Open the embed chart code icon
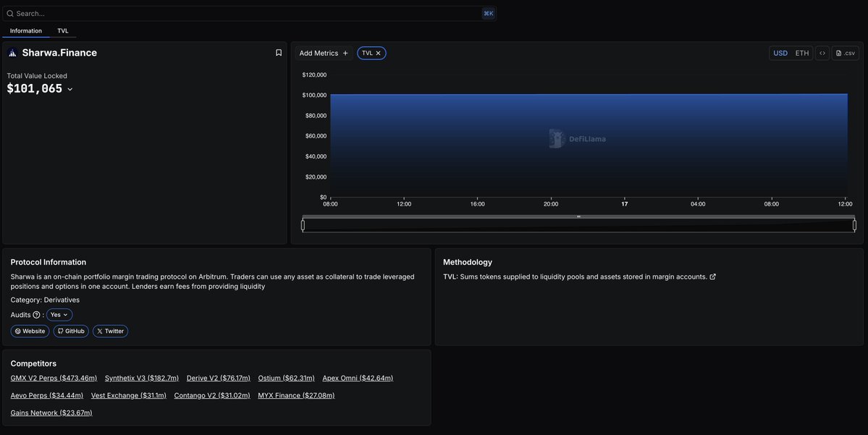The image size is (868, 435). pos(822,53)
